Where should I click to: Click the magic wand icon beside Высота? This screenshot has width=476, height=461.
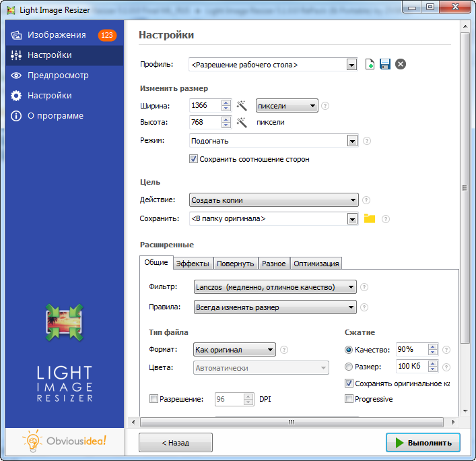(x=242, y=123)
